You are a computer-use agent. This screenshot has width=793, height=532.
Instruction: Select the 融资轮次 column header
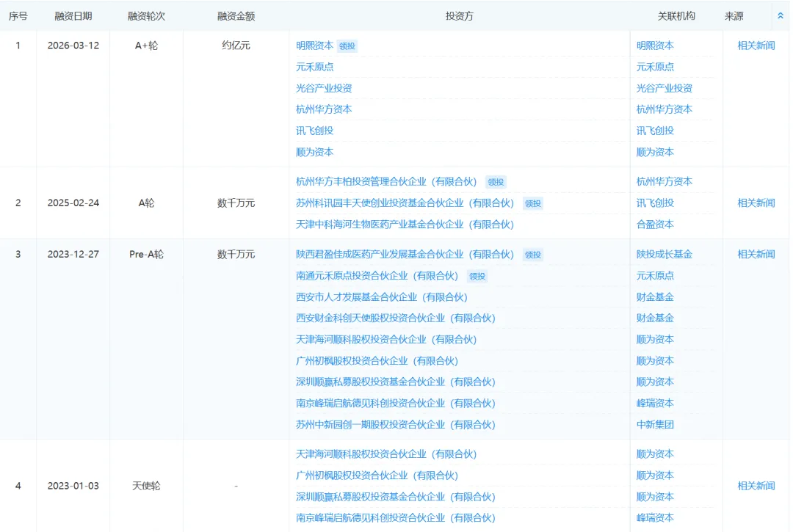tap(146, 16)
